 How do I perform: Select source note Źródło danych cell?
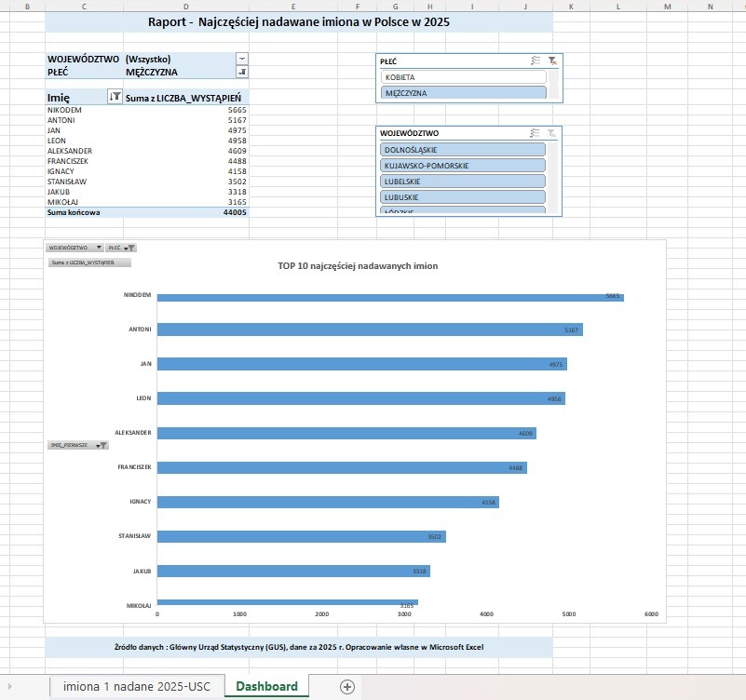[x=299, y=647]
